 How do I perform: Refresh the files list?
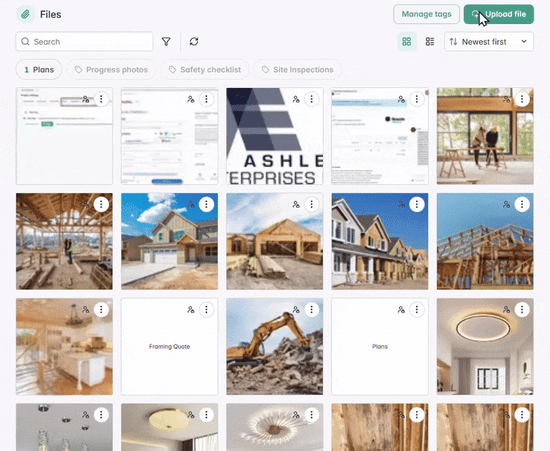point(194,42)
